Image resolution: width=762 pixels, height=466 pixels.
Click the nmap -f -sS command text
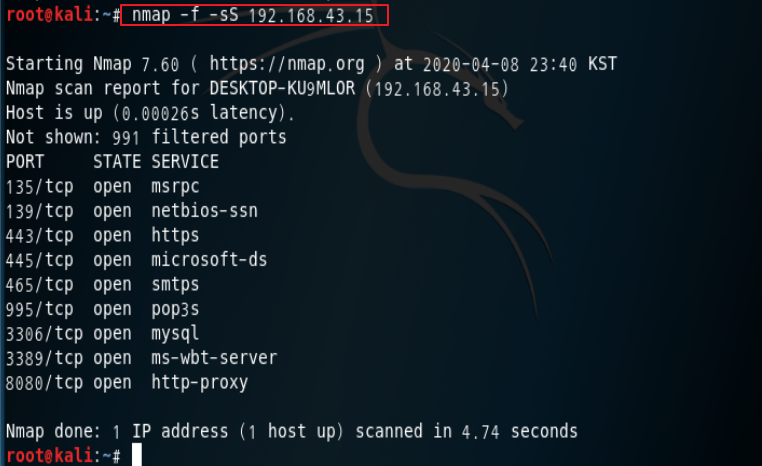point(253,15)
